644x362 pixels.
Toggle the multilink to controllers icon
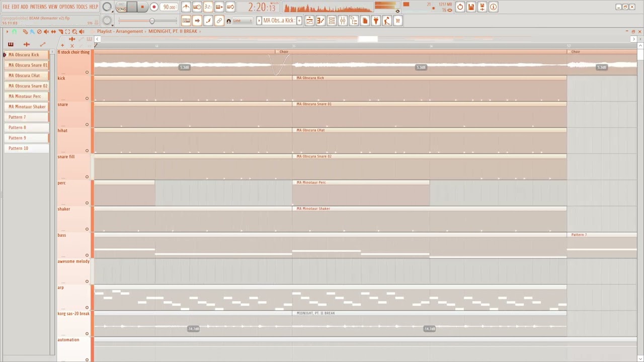pos(219,21)
